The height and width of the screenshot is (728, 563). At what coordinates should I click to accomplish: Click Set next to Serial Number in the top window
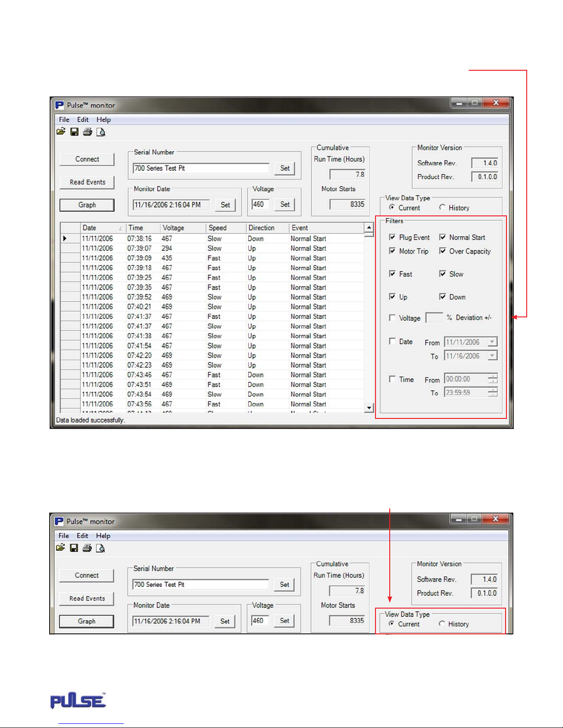pyautogui.click(x=285, y=168)
